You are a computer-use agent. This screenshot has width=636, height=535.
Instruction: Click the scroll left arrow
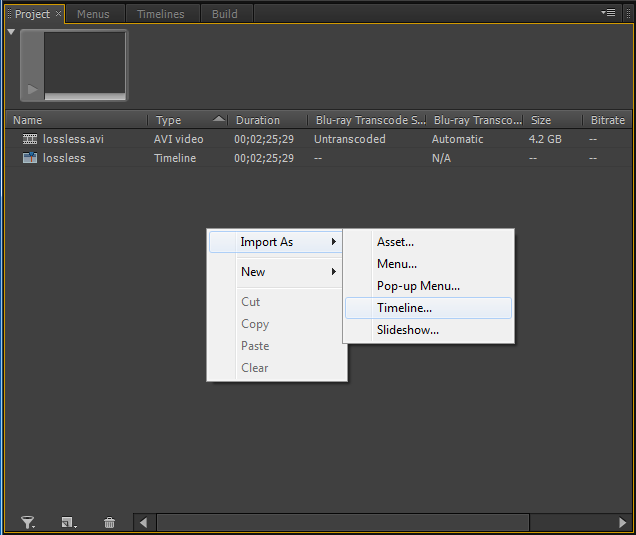(x=143, y=522)
